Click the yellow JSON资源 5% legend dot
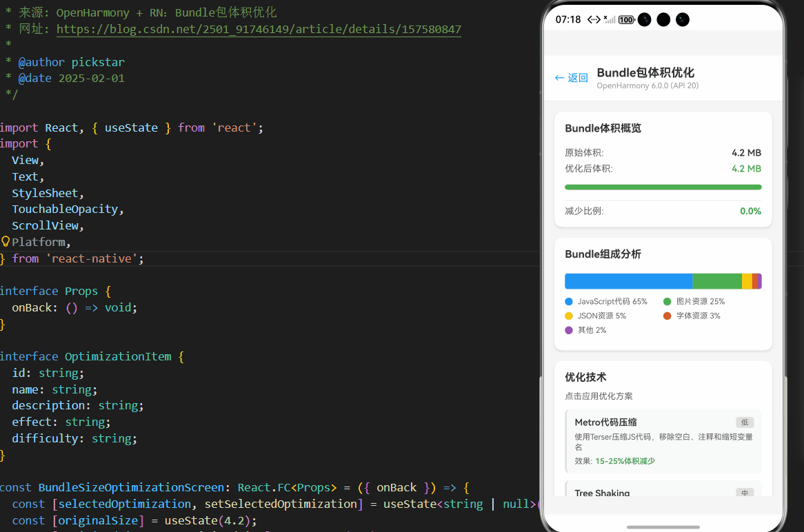Viewport: 804px width, 532px height. pos(569,316)
